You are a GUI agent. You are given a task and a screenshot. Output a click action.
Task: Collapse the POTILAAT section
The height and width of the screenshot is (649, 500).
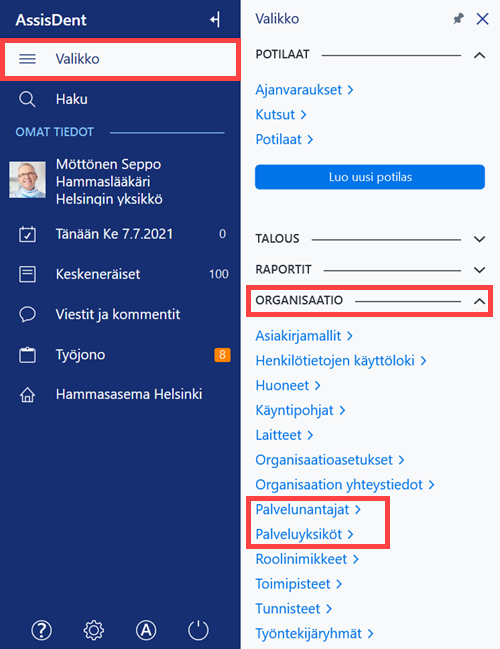tap(479, 55)
